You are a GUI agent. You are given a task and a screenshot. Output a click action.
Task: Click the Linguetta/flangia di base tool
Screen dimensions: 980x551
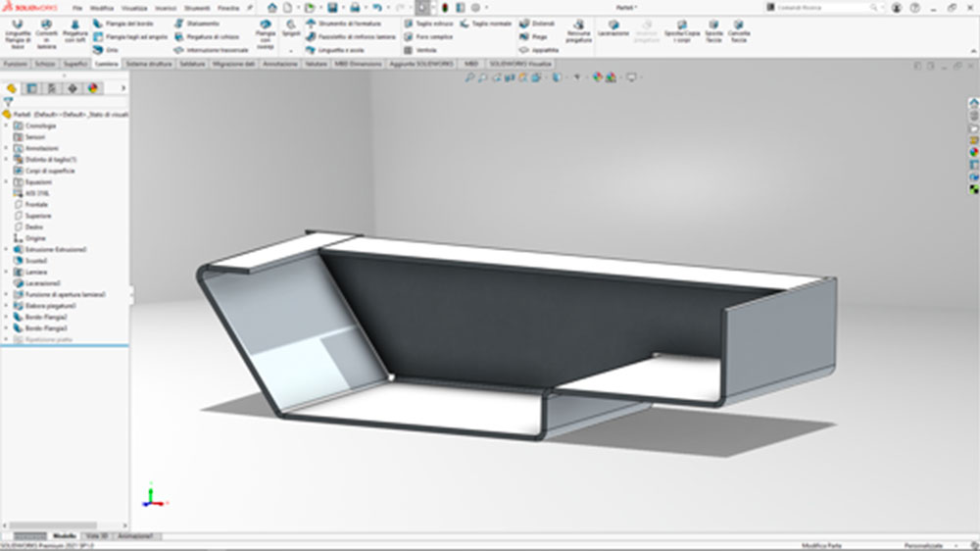click(18, 33)
